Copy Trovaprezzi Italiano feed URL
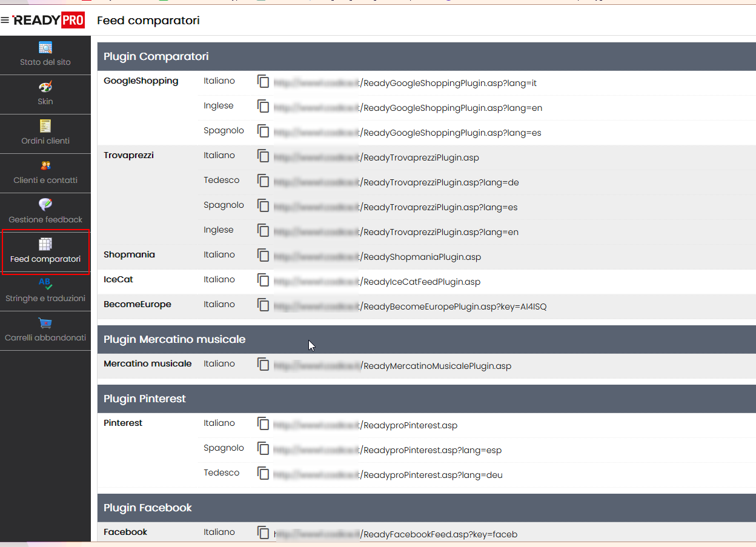The width and height of the screenshot is (756, 547). [263, 156]
